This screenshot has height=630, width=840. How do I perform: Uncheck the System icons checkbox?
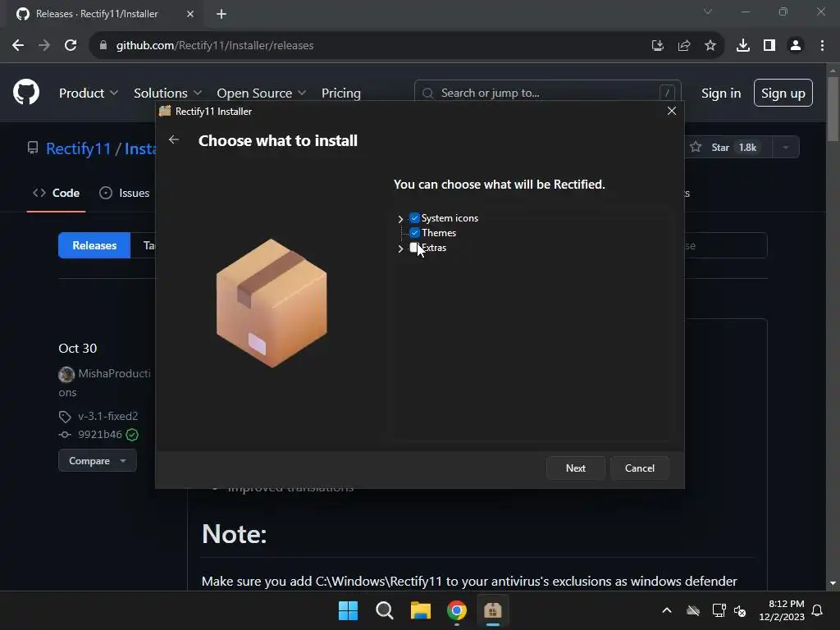coord(414,218)
